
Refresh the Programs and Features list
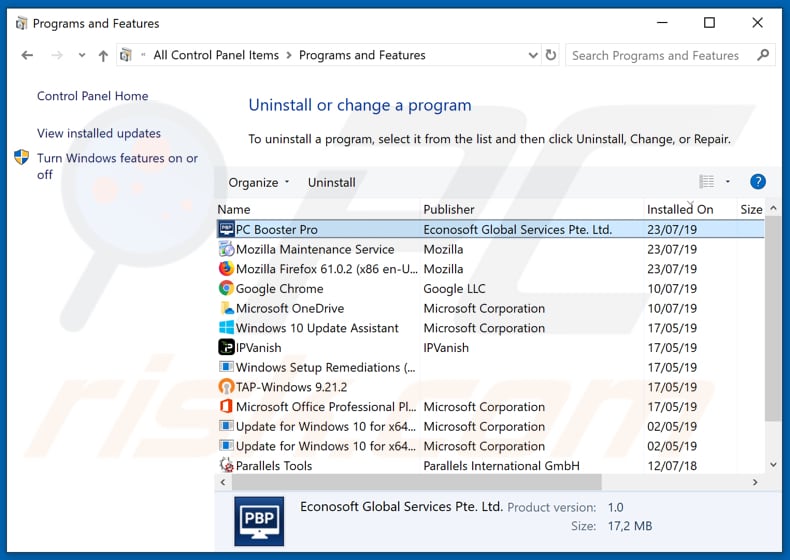[550, 56]
